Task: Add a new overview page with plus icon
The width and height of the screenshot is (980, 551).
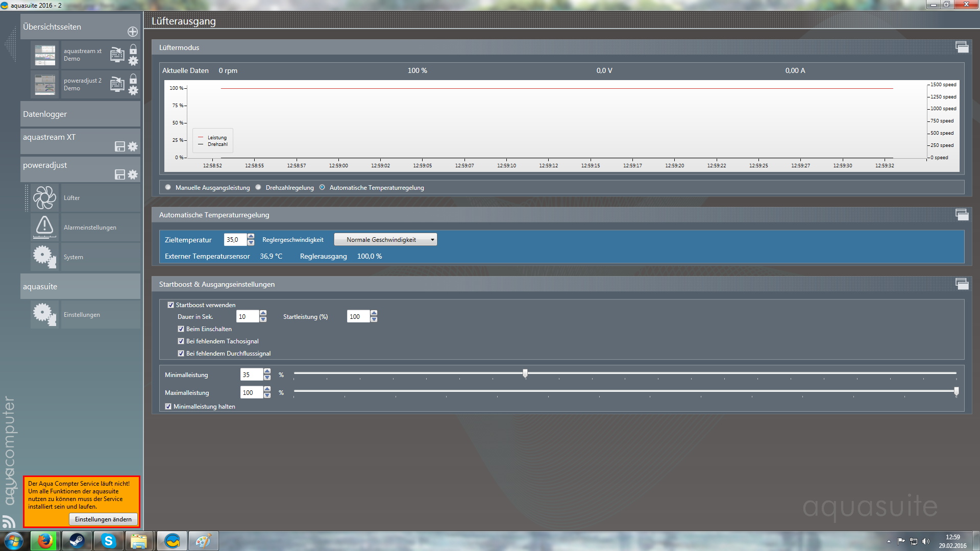Action: (133, 32)
